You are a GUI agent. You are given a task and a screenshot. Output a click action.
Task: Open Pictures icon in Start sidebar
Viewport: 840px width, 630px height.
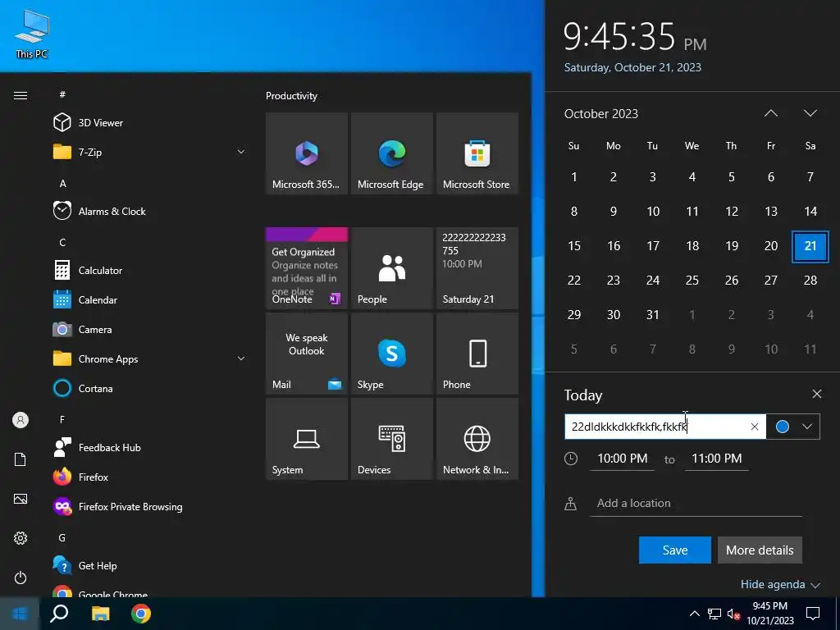point(21,499)
